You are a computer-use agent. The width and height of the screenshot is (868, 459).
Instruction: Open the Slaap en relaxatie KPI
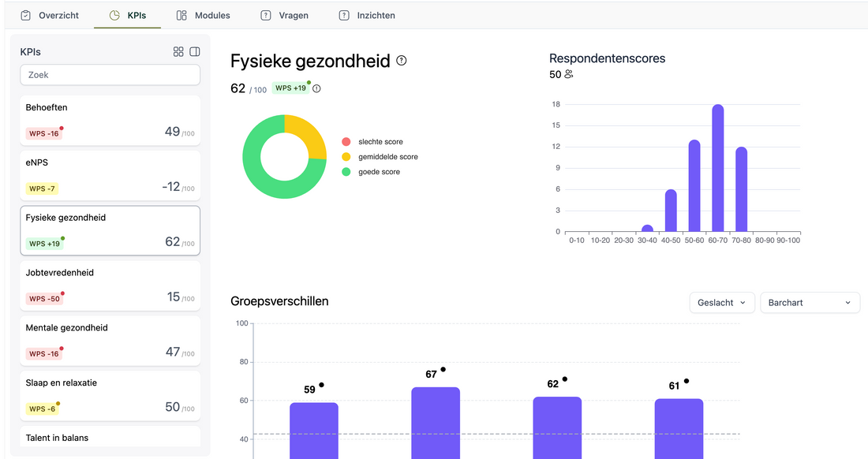pos(110,395)
